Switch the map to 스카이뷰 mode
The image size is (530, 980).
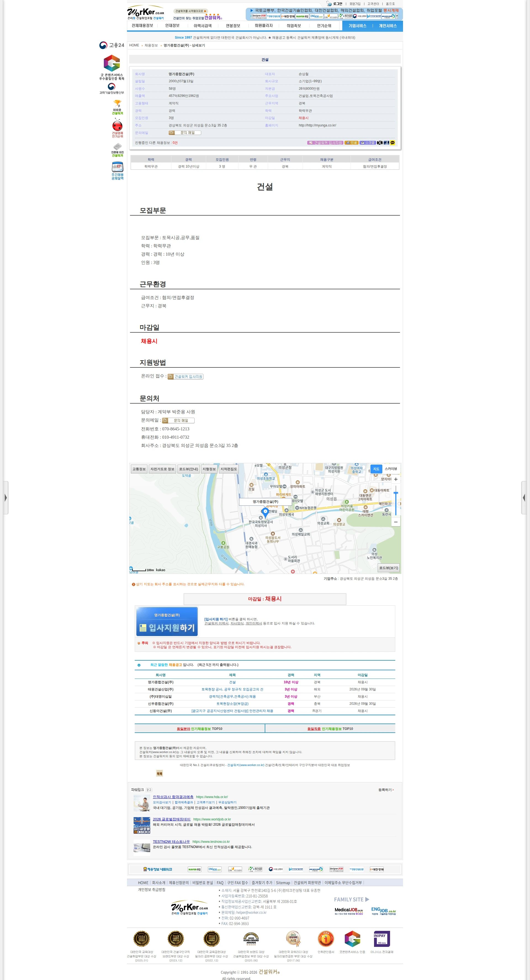point(391,469)
